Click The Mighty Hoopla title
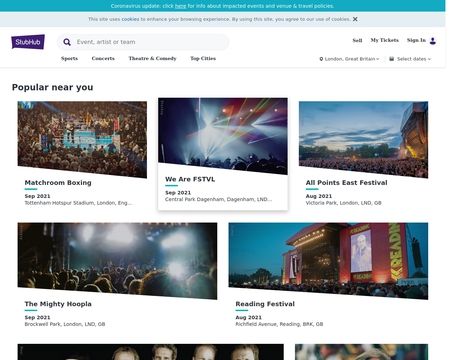This screenshot has width=450, height=360. tap(58, 304)
